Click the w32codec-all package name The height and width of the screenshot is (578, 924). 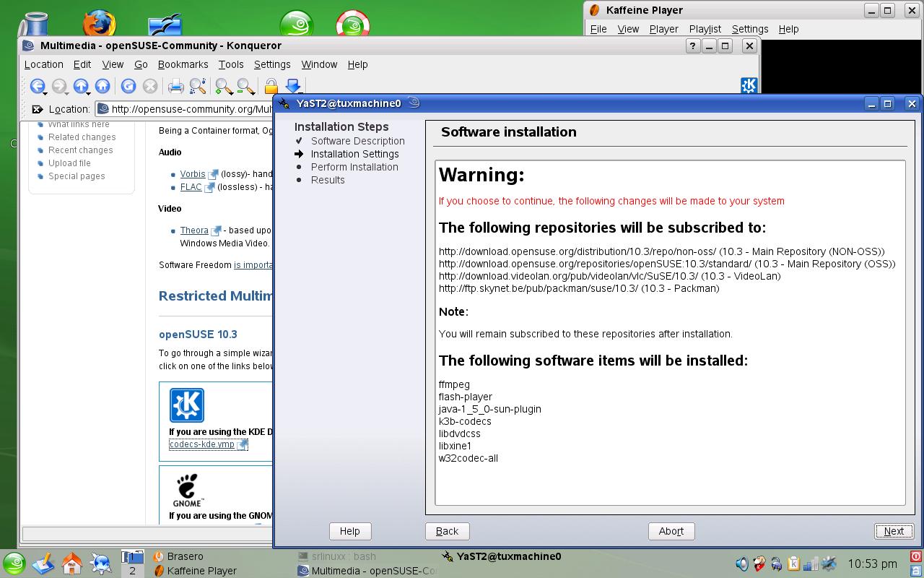(468, 458)
